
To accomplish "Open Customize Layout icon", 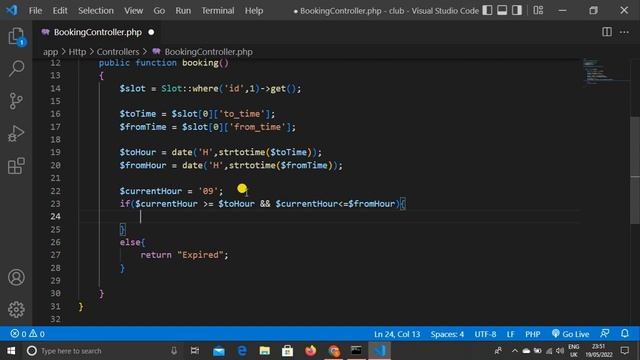I will point(538,10).
